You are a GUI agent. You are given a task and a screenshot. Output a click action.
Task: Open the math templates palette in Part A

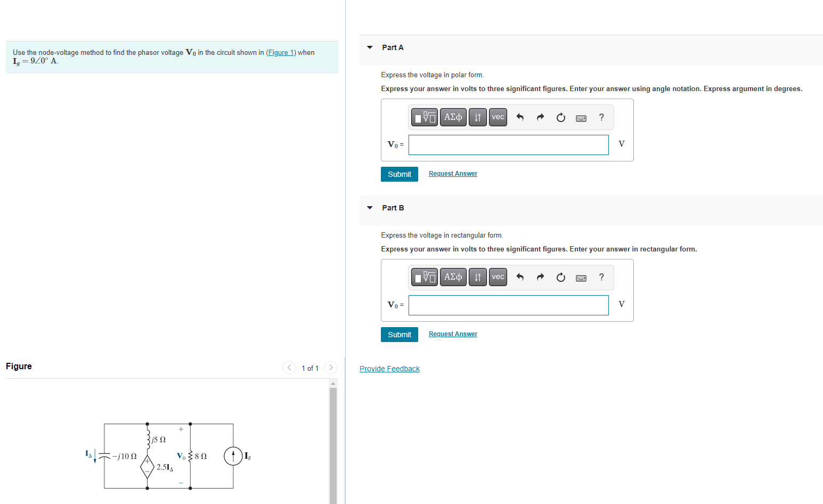coord(424,117)
